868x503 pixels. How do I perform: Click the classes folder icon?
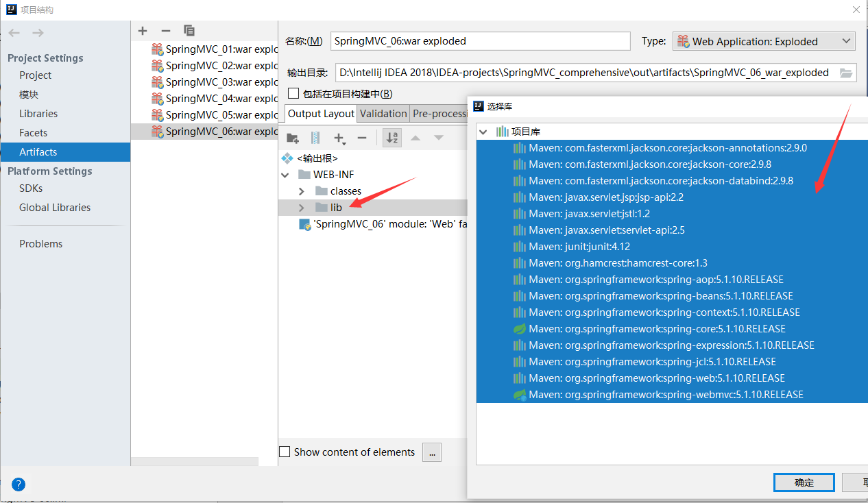[x=321, y=191]
